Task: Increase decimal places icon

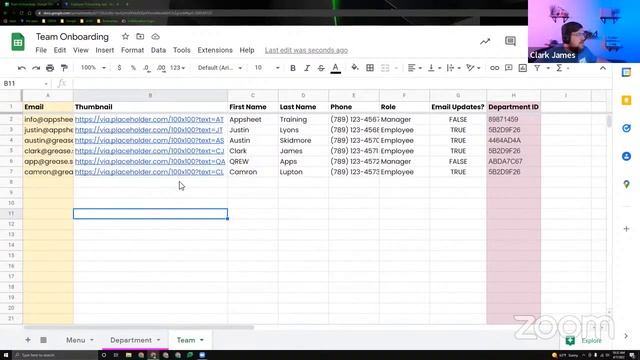Action: point(161,68)
